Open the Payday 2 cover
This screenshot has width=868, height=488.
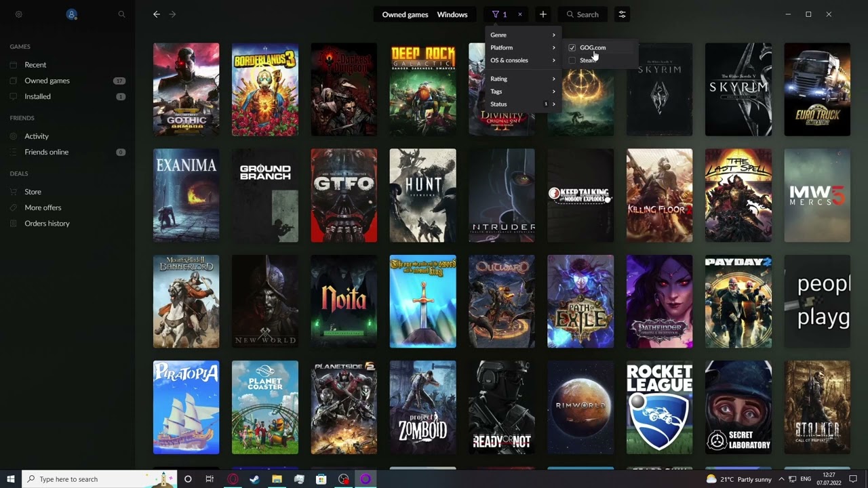point(738,302)
